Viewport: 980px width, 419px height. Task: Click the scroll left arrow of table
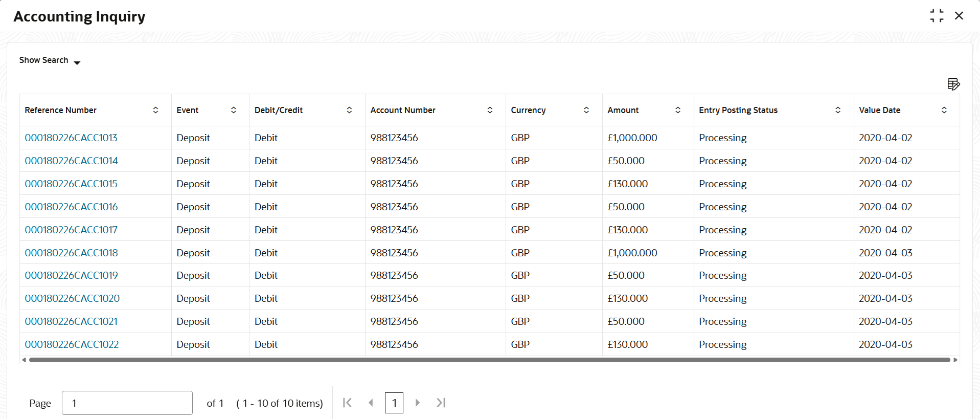pos(24,360)
